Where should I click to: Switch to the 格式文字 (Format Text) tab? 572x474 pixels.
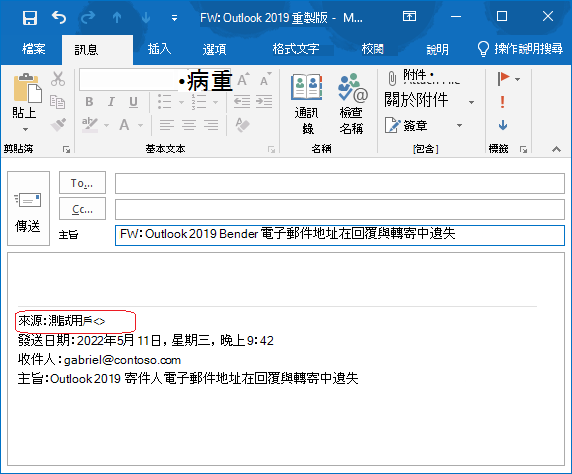[296, 49]
